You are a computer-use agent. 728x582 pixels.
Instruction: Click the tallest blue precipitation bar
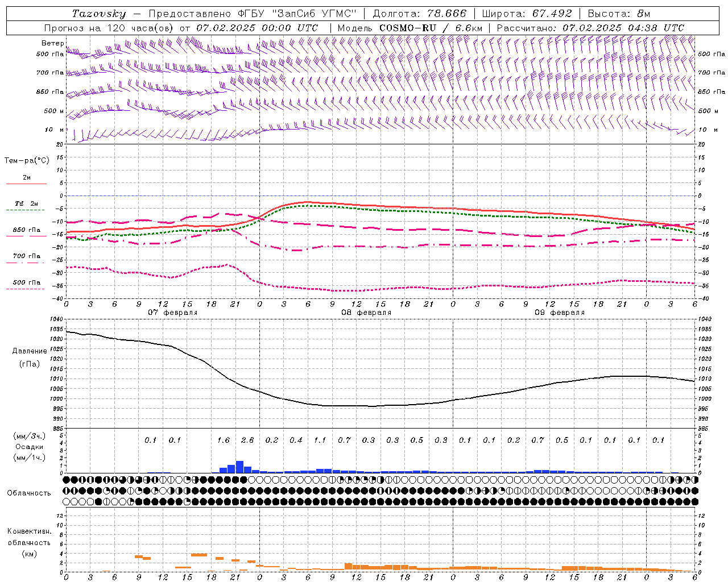tap(239, 467)
